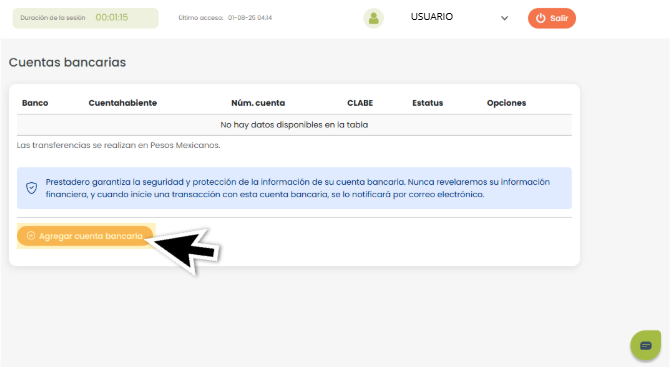Sort by the Banco column header
Image resolution: width=670 pixels, height=367 pixels.
point(35,103)
